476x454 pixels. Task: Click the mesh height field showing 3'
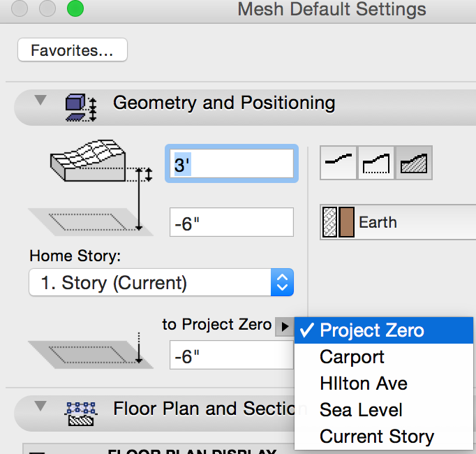(x=230, y=163)
